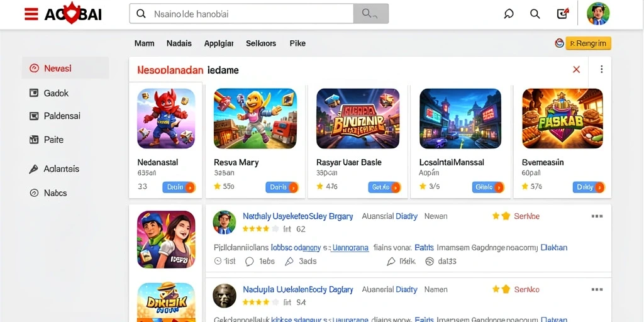The image size is (644, 322).
Task: Click the search input field
Action: (241, 14)
